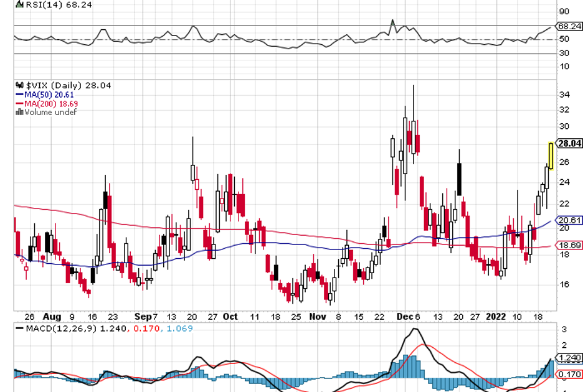Click the volume bars icon beside Volume undef
The image size is (583, 392).
tap(19, 113)
